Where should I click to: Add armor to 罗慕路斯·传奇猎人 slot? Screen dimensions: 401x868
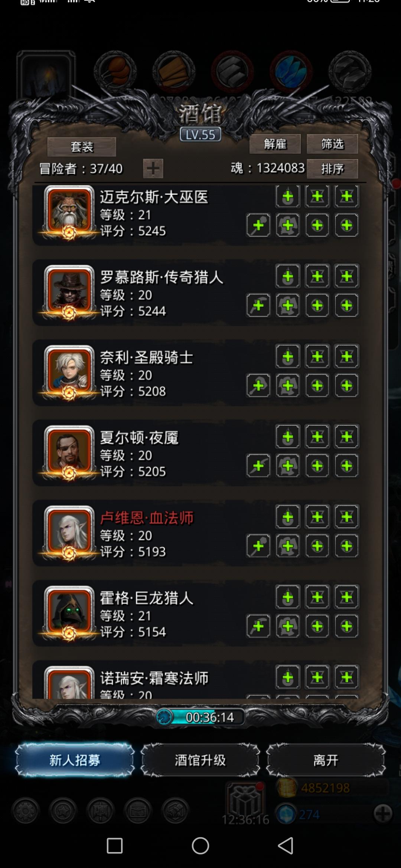click(288, 305)
